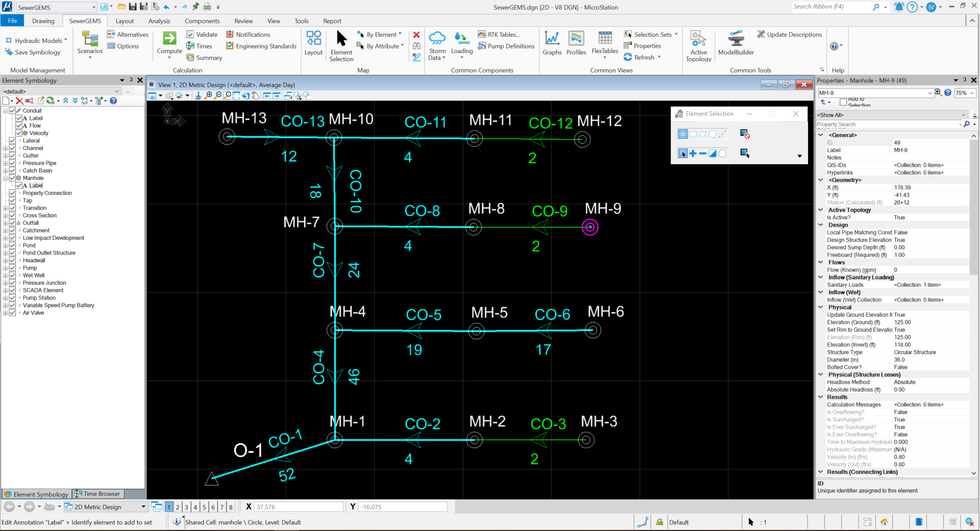Switch to the Time Browser tab

click(97, 494)
